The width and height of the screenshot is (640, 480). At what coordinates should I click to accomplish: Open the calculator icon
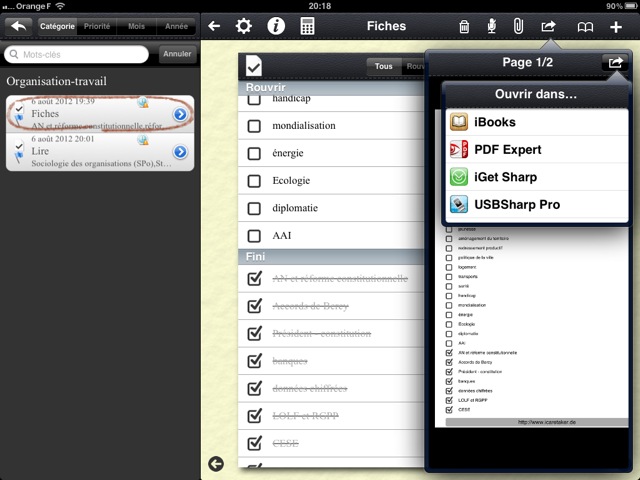[x=307, y=26]
